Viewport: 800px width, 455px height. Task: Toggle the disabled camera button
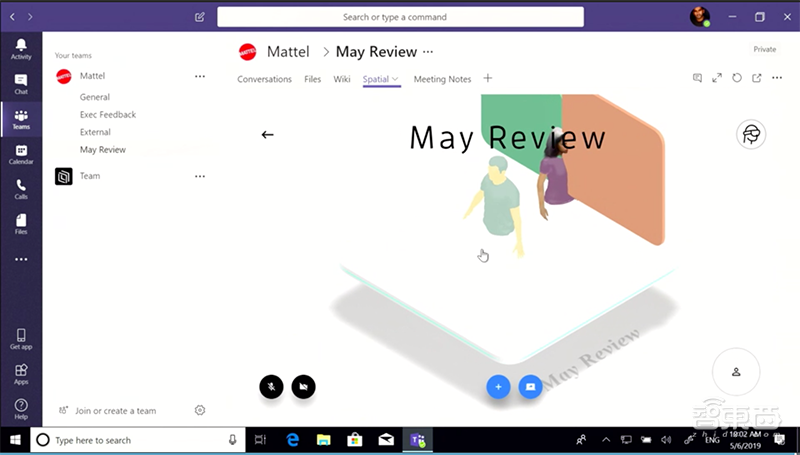coord(303,386)
